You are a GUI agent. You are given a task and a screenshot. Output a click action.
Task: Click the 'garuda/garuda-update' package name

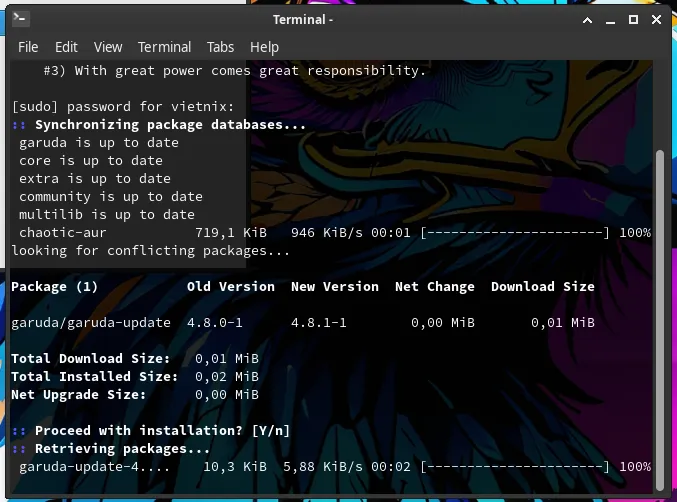click(x=91, y=322)
